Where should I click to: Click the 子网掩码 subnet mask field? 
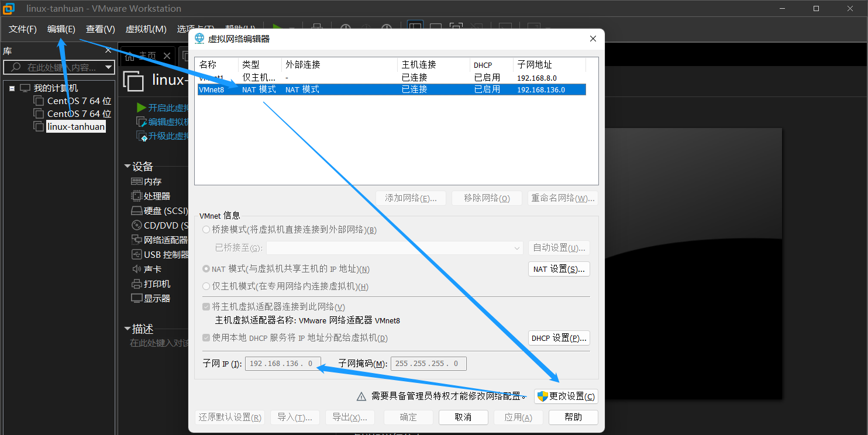point(429,364)
